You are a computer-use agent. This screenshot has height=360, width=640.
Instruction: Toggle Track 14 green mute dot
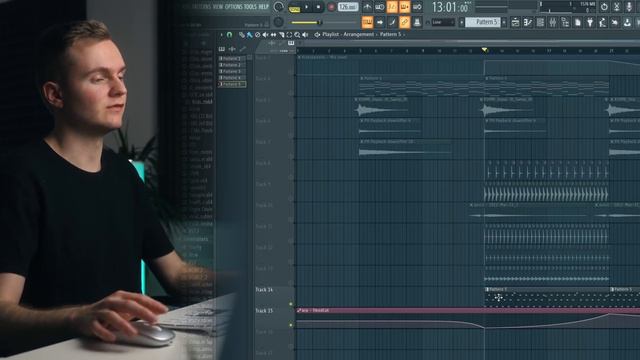pyautogui.click(x=291, y=304)
